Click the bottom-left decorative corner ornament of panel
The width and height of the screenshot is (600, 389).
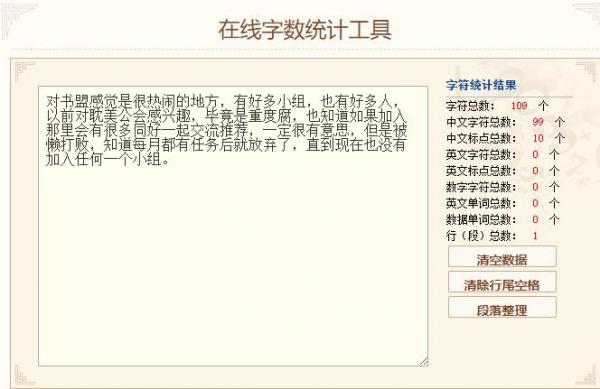click(24, 375)
